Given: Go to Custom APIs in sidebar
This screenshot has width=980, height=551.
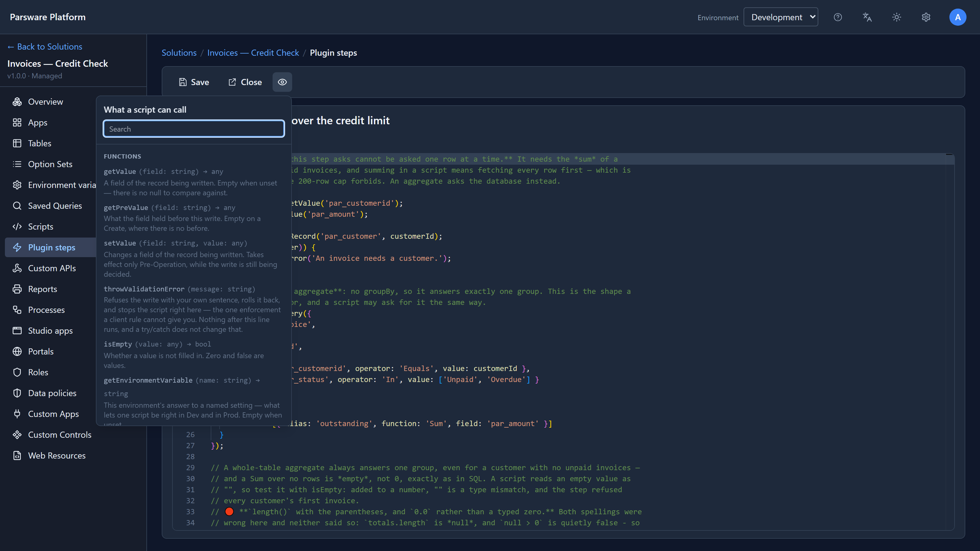Looking at the screenshot, I should pos(52,268).
